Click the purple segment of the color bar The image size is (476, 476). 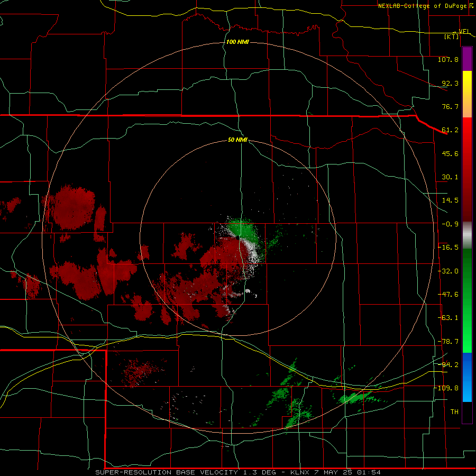click(467, 59)
